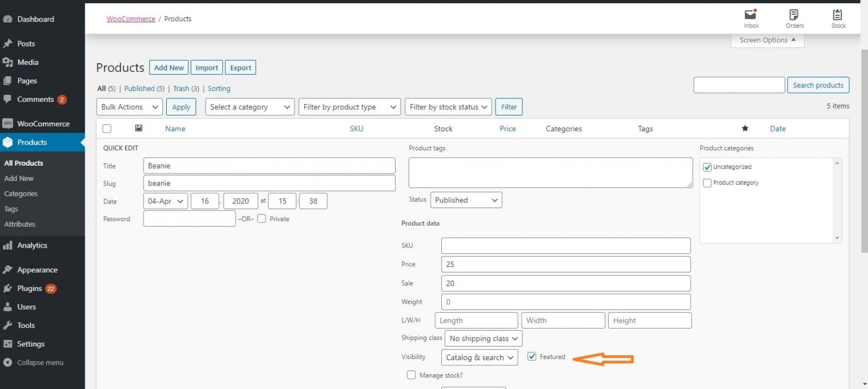The image size is (868, 389).
Task: Go to Analytics in sidebar
Action: 32,245
